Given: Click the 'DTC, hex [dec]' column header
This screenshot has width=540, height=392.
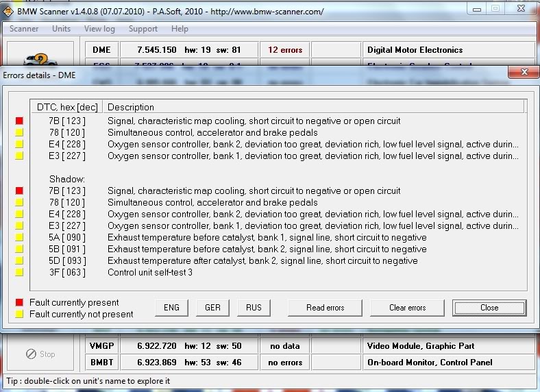Looking at the screenshot, I should click(67, 107).
